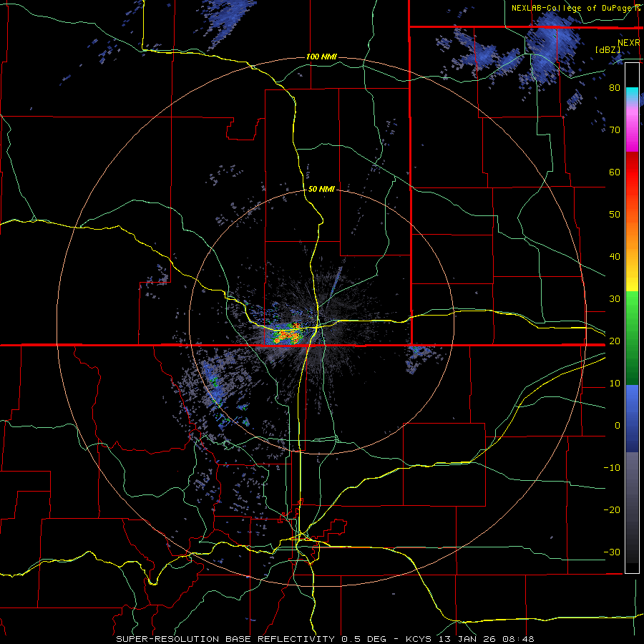Click the cyan top of the color scale
Screen dimensions: 644x644
tap(632, 92)
